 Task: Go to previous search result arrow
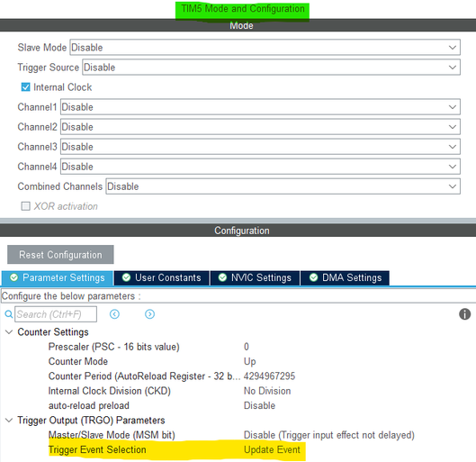[114, 314]
